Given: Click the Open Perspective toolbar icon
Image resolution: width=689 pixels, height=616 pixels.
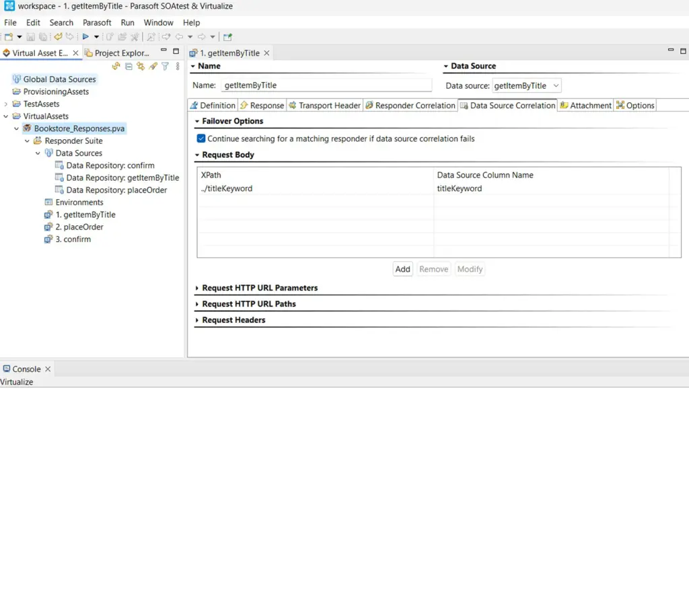Looking at the screenshot, I should (x=227, y=37).
